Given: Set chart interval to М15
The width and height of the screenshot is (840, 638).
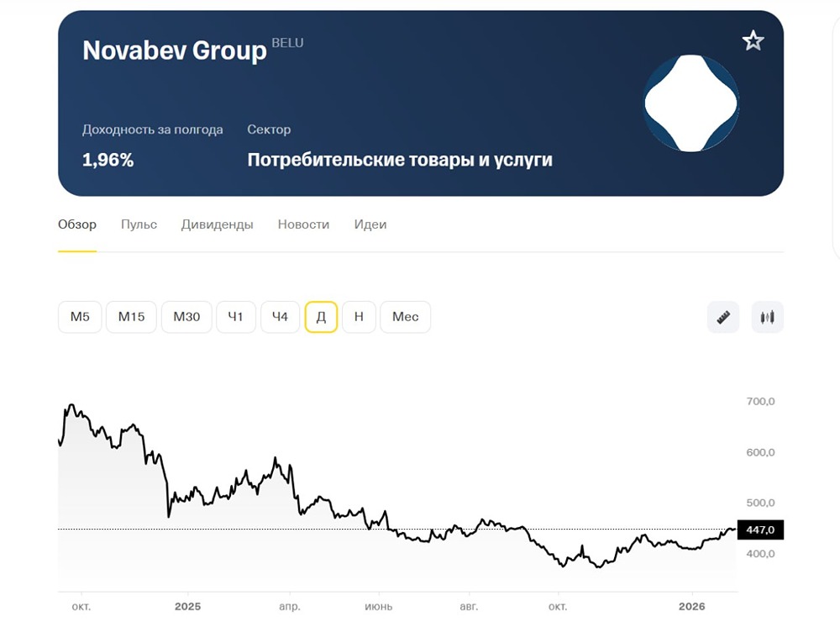Looking at the screenshot, I should point(131,317).
